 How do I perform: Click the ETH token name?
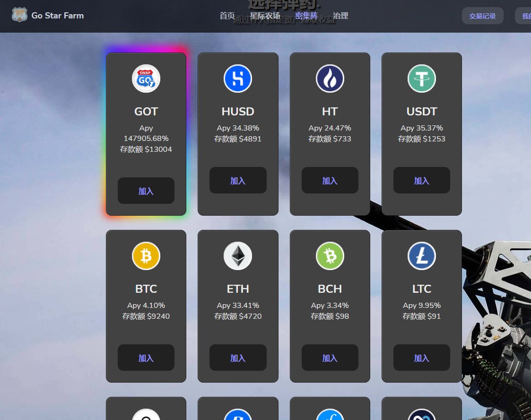pos(238,289)
